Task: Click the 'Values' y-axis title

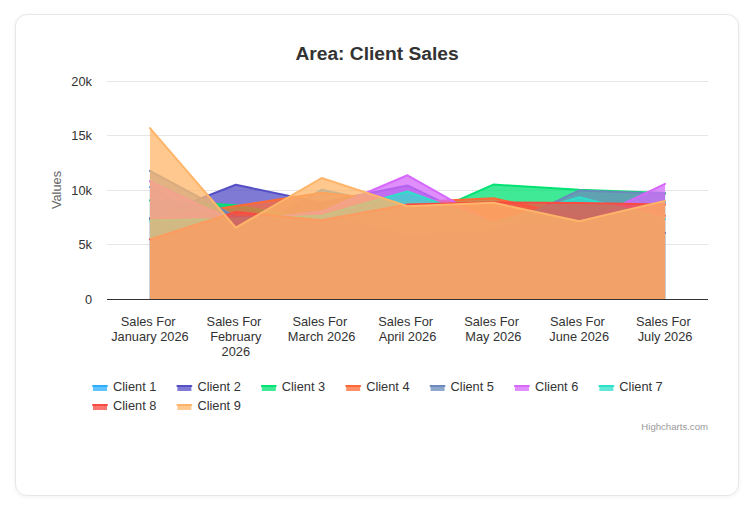Action: point(57,190)
